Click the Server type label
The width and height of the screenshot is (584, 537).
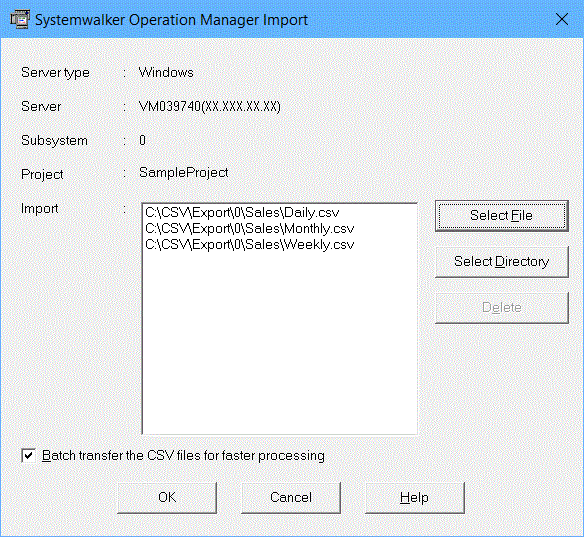pos(55,73)
